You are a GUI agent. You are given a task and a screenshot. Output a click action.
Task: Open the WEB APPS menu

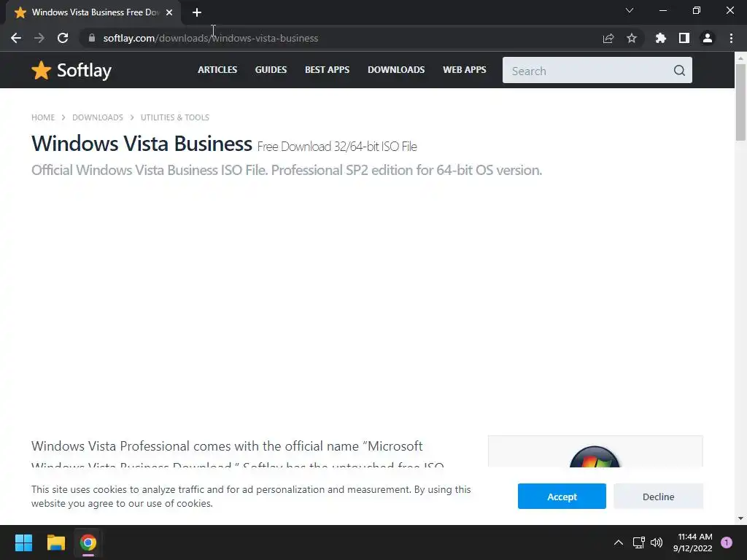pyautogui.click(x=465, y=69)
